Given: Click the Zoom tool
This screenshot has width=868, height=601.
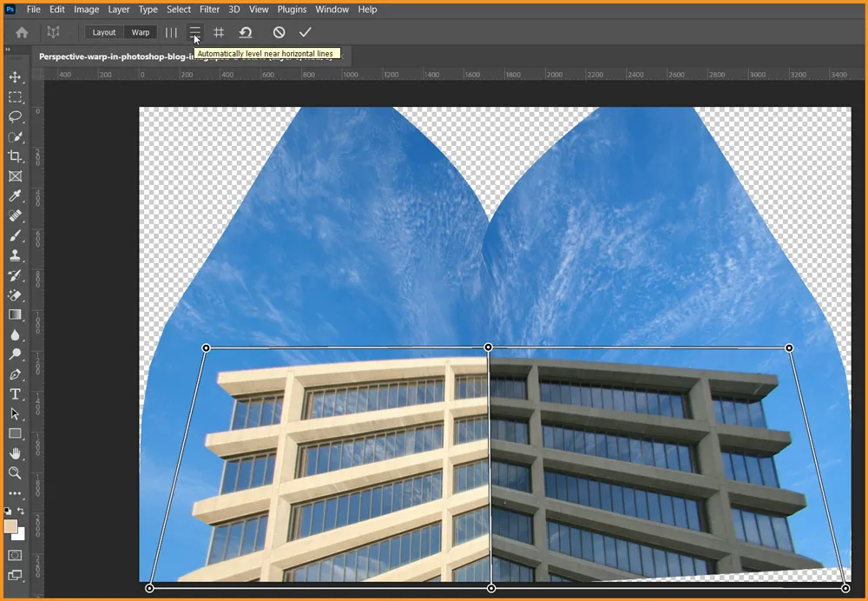Looking at the screenshot, I should point(15,473).
